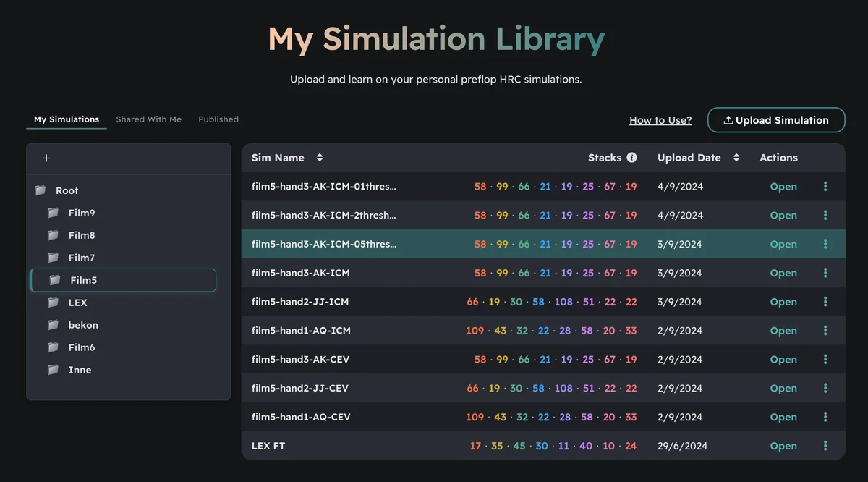Click the Stacks info icon
The height and width of the screenshot is (482, 868).
tap(631, 158)
